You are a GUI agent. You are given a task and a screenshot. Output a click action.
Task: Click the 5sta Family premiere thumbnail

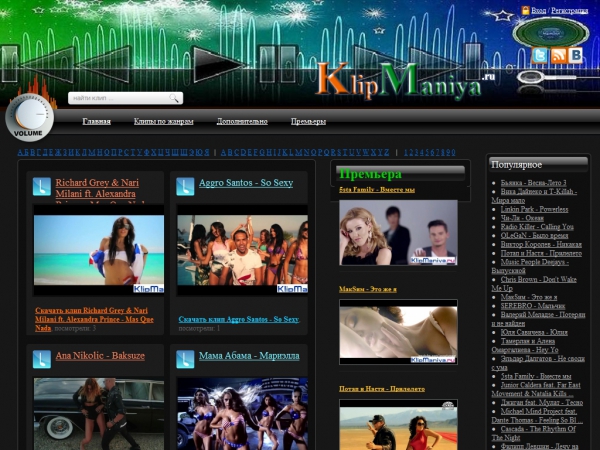tap(398, 233)
